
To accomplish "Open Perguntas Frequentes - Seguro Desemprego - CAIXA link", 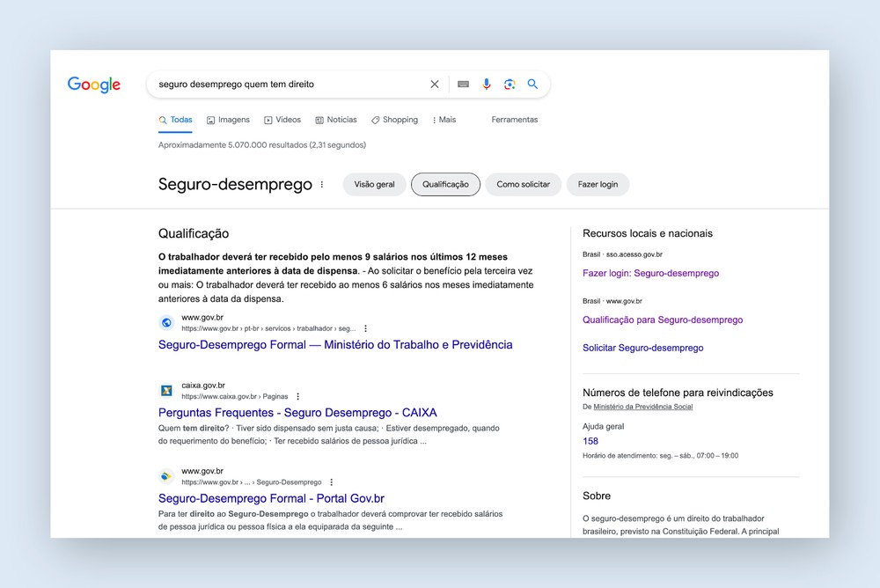I will (x=297, y=412).
